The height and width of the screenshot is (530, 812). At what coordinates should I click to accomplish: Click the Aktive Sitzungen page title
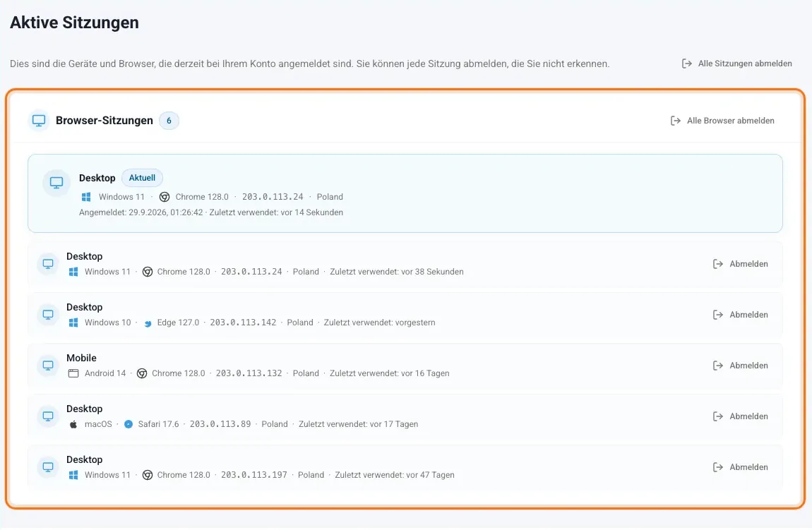[x=75, y=23]
